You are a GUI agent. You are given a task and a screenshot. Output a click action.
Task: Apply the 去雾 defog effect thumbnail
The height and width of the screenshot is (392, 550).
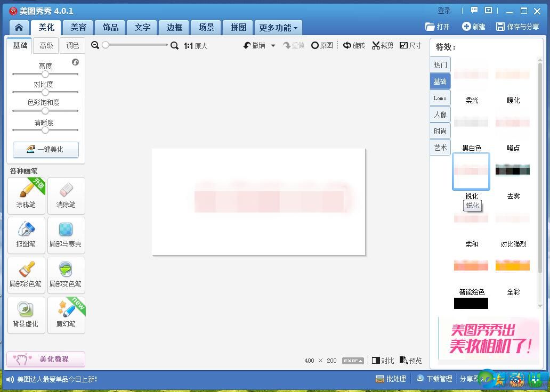513,171
